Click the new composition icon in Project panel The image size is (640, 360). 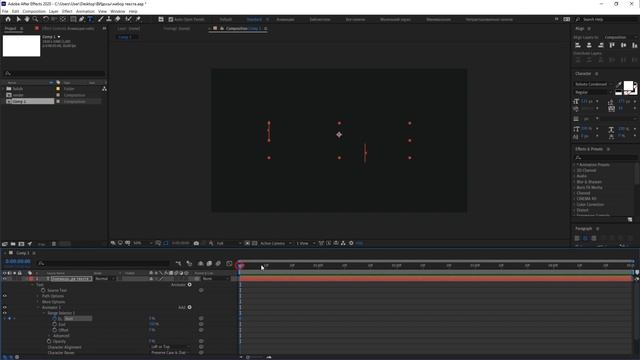(x=21, y=244)
